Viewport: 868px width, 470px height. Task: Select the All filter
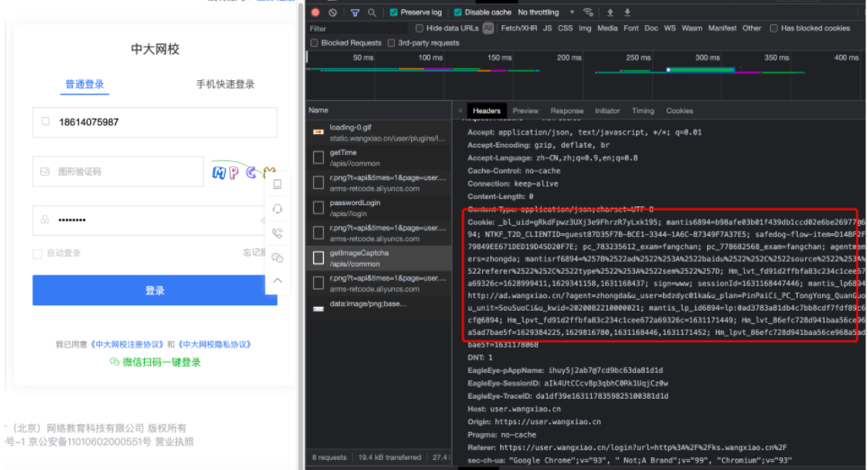488,28
